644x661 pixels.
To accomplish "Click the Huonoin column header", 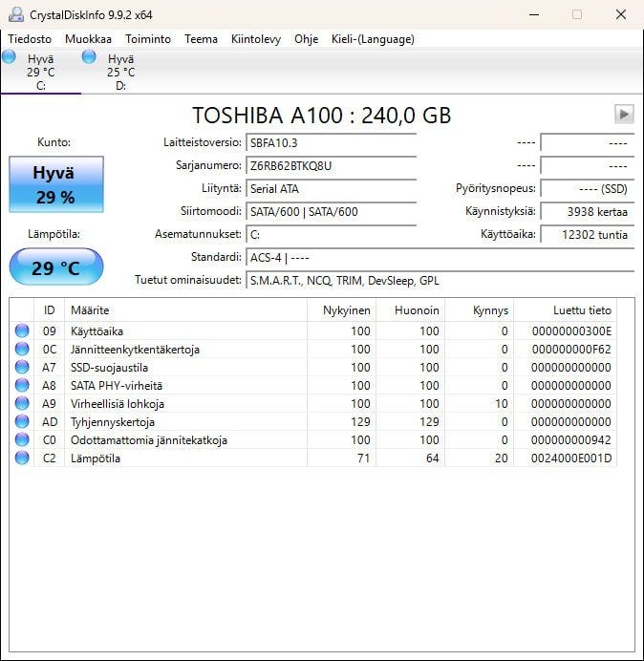I will pyautogui.click(x=410, y=310).
